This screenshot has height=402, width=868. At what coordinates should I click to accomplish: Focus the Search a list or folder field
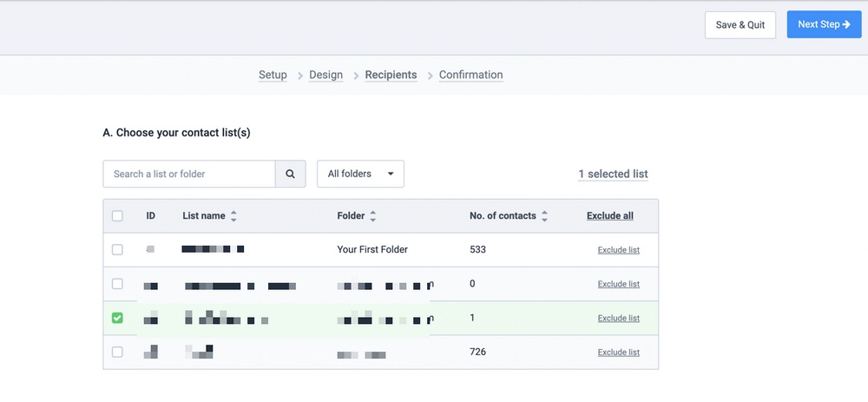pos(189,174)
